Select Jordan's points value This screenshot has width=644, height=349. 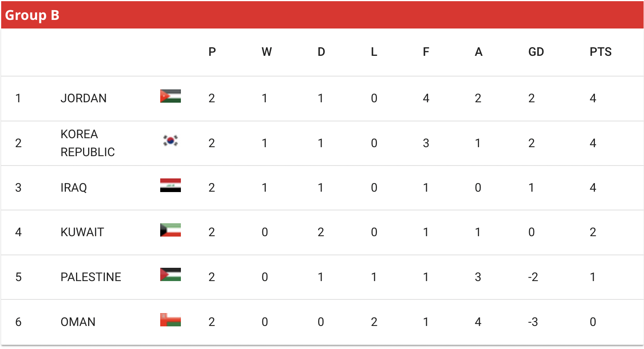pyautogui.click(x=593, y=98)
